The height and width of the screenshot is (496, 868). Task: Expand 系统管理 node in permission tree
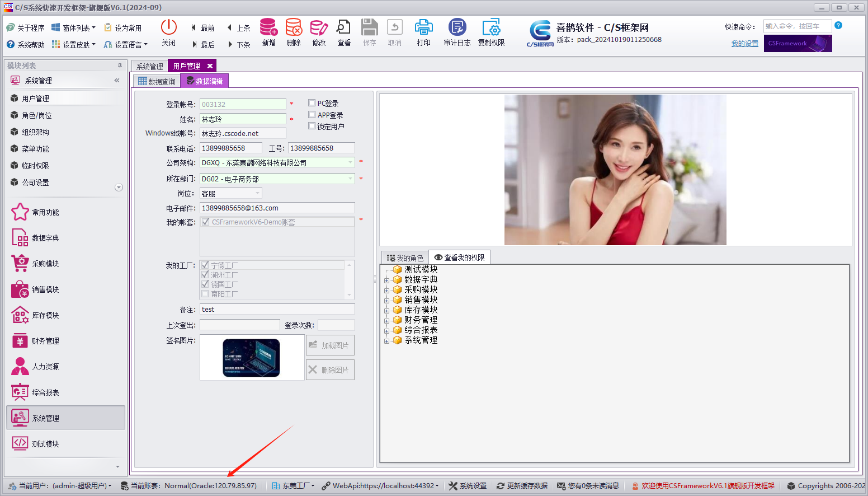[386, 341]
